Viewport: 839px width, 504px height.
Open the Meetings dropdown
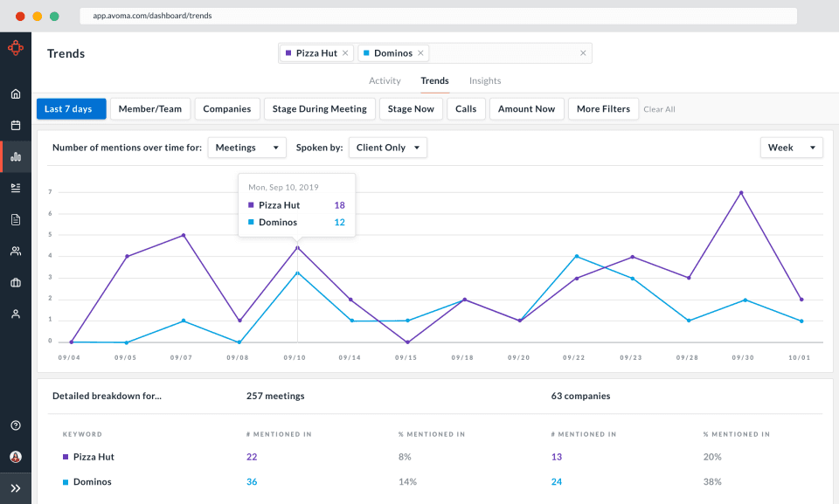click(247, 148)
